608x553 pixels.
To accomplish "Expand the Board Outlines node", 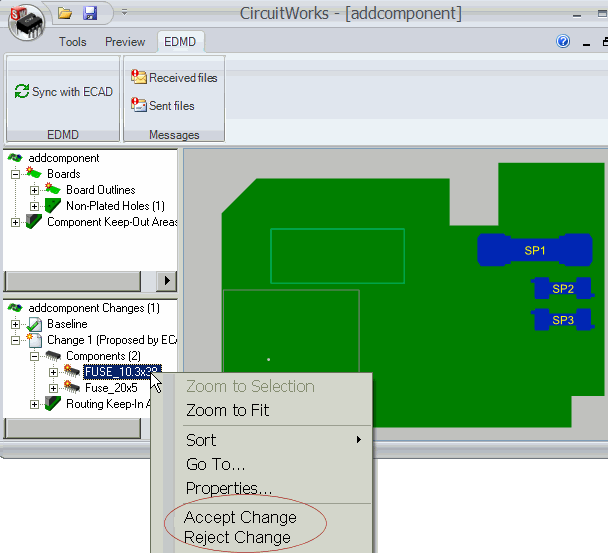I will (35, 190).
